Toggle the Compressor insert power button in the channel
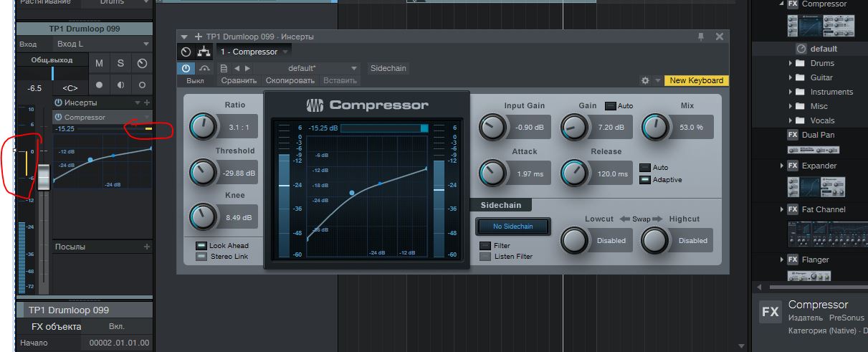The width and height of the screenshot is (868, 352). 58,117
